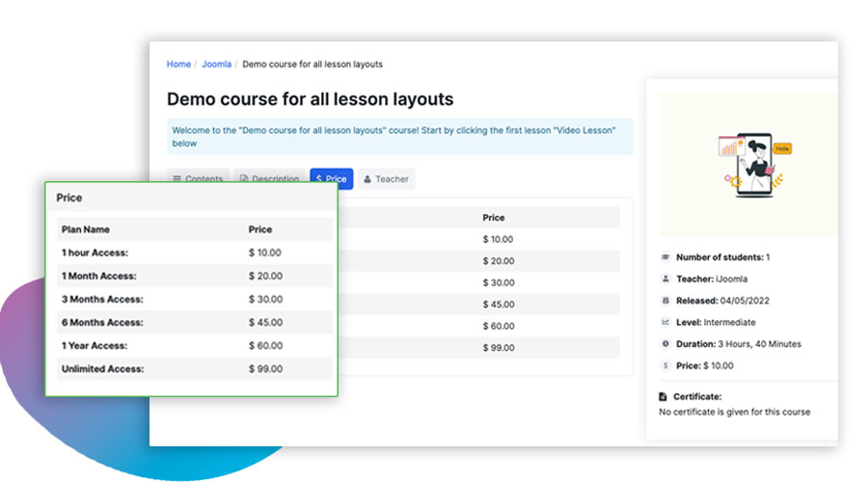868x482 pixels.
Task: Switch to the Teacher tab
Action: pyautogui.click(x=387, y=178)
